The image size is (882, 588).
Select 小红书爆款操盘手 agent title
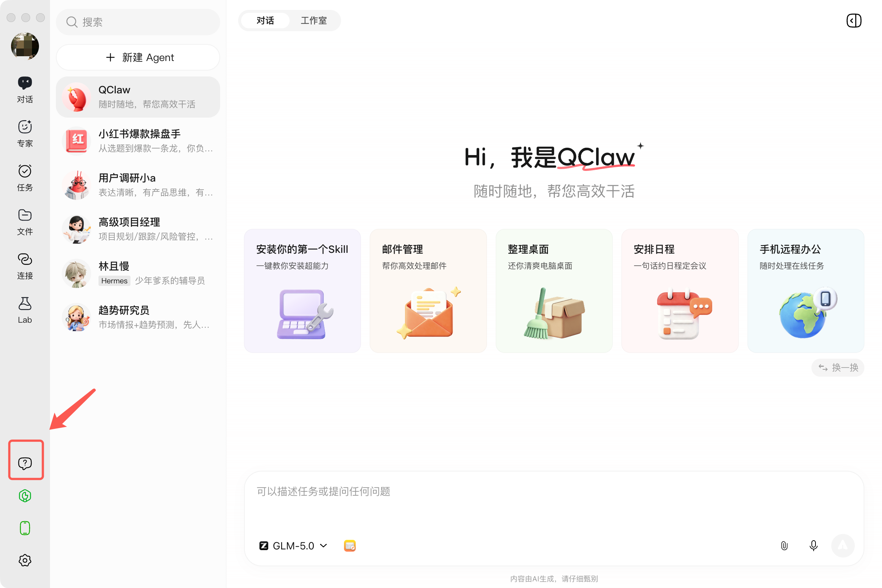(x=140, y=134)
